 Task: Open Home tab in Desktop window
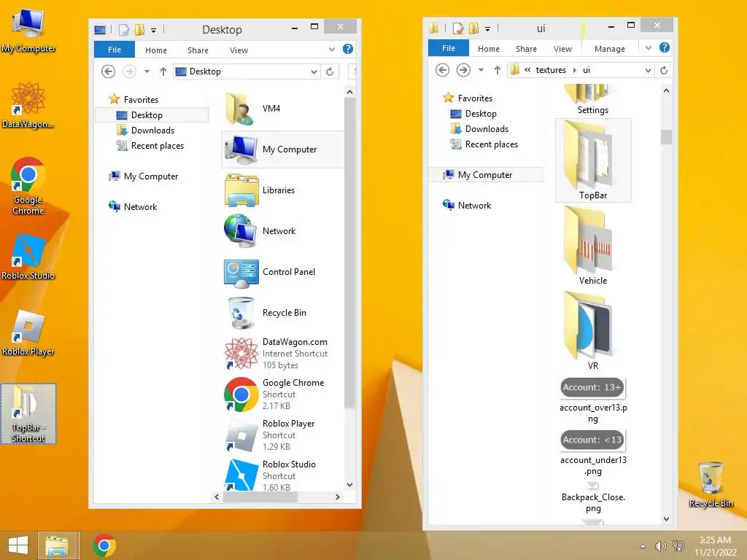pyautogui.click(x=156, y=50)
